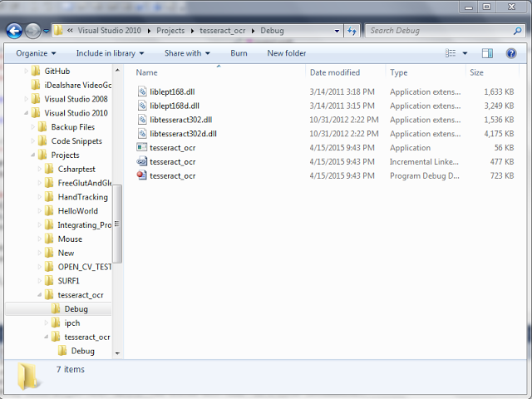The image size is (532, 399).
Task: Select the HelloWorld folder in sidebar
Action: tap(77, 211)
